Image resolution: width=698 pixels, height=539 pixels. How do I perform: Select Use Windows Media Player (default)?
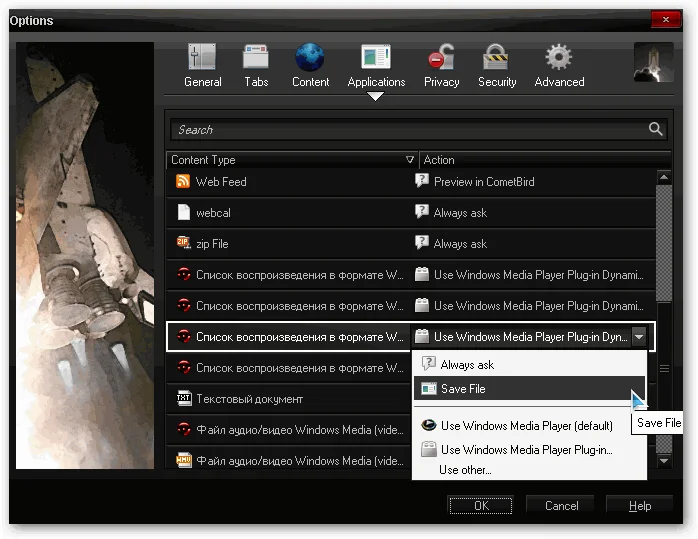(526, 426)
